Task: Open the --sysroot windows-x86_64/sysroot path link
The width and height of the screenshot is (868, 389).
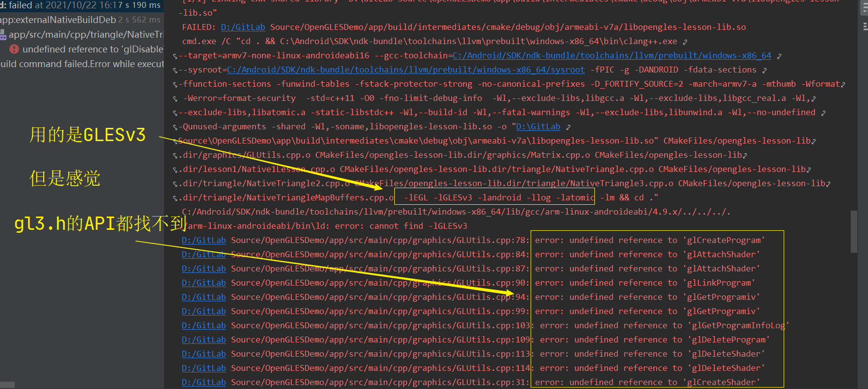Action: (x=406, y=70)
